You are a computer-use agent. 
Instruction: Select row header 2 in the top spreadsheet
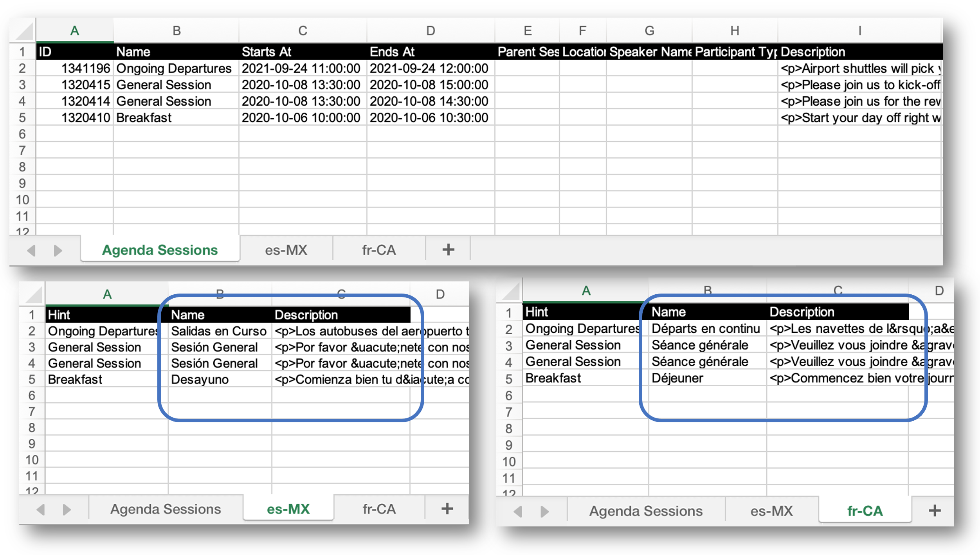tap(22, 68)
